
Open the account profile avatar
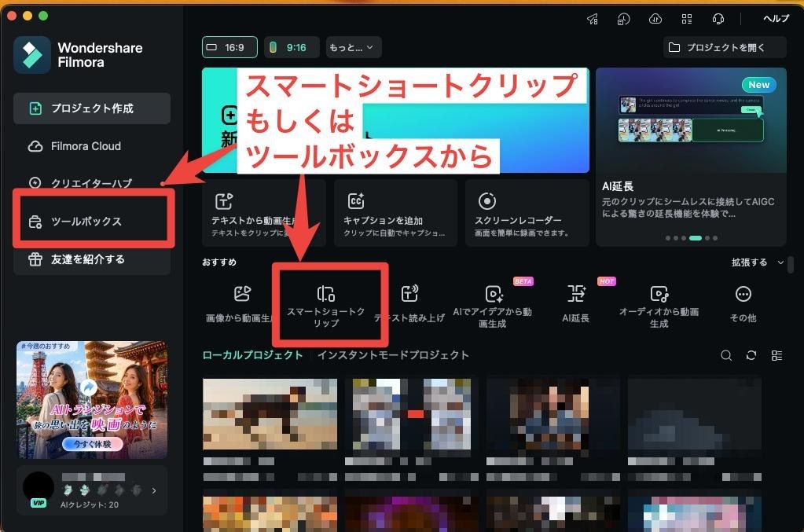39,487
